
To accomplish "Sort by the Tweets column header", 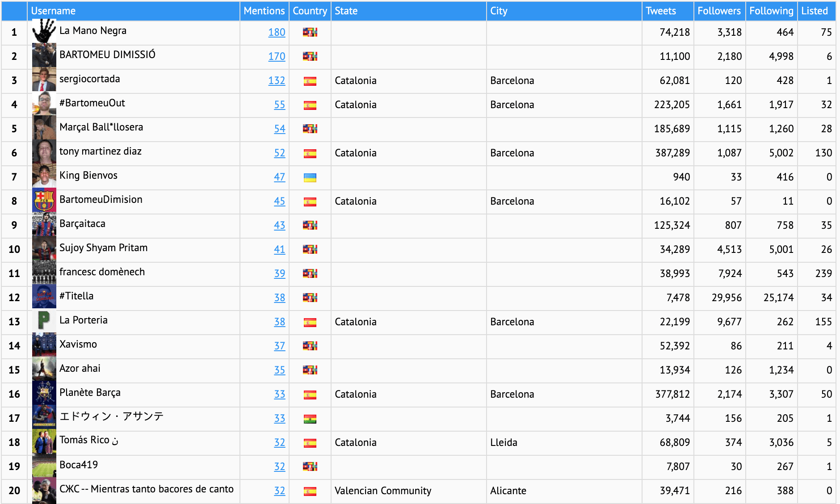I will [660, 11].
